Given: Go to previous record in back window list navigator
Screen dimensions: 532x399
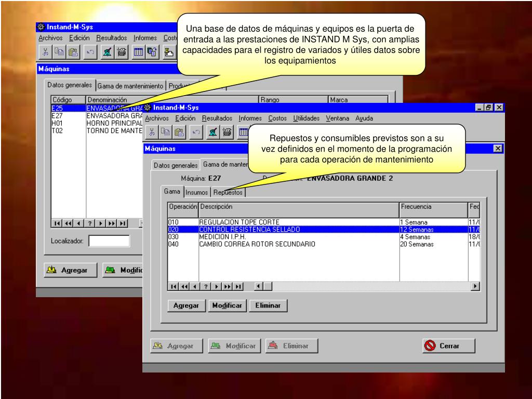Looking at the screenshot, I should [79, 223].
